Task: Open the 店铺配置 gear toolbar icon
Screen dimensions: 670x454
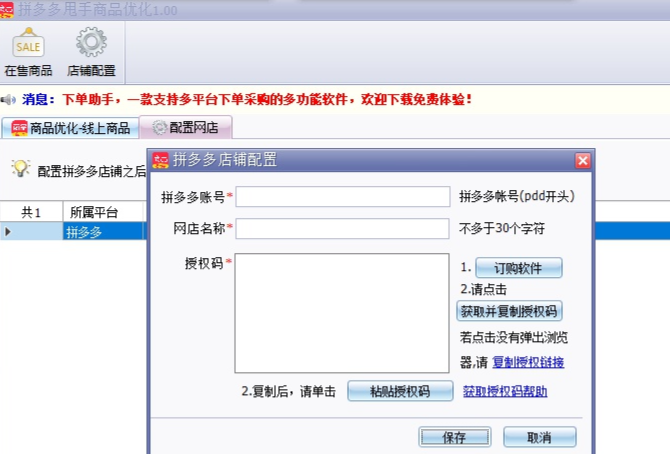Action: click(91, 52)
